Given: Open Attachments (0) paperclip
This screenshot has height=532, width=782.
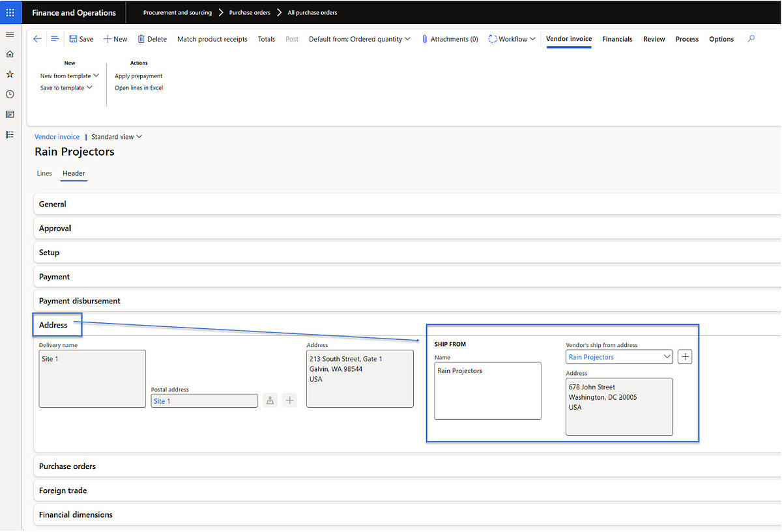Looking at the screenshot, I should (450, 39).
